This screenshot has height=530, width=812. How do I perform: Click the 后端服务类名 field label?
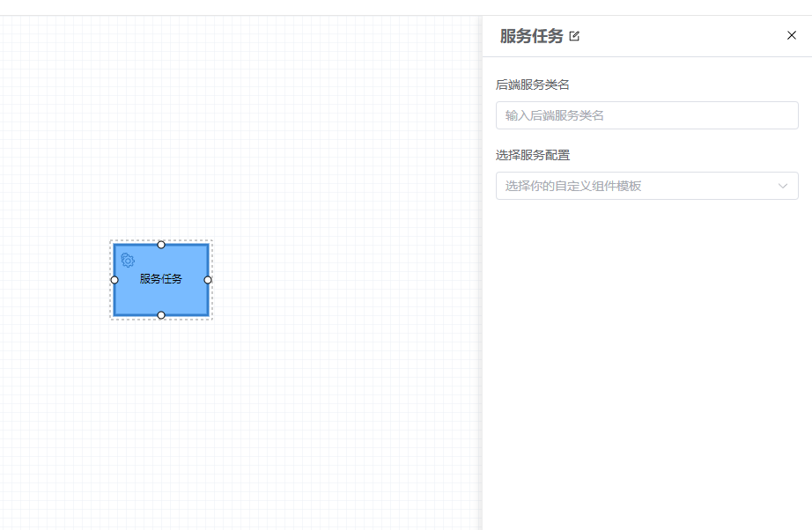pos(533,85)
